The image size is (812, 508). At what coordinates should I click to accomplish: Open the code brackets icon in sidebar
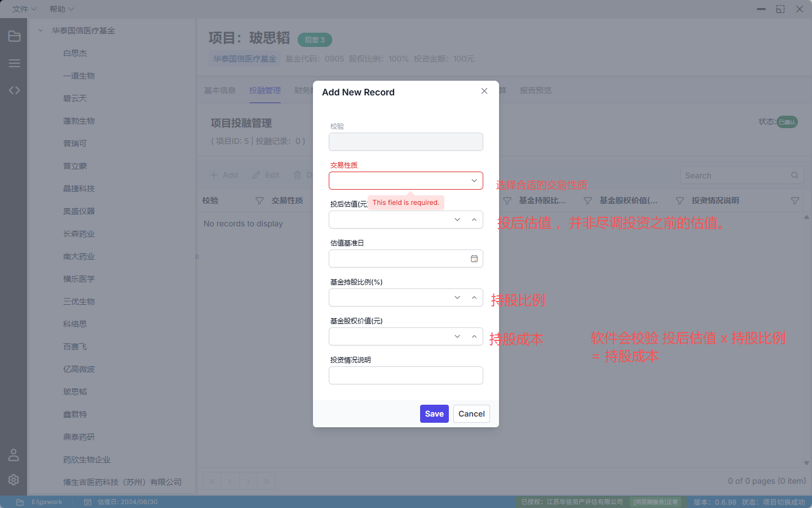[x=14, y=90]
